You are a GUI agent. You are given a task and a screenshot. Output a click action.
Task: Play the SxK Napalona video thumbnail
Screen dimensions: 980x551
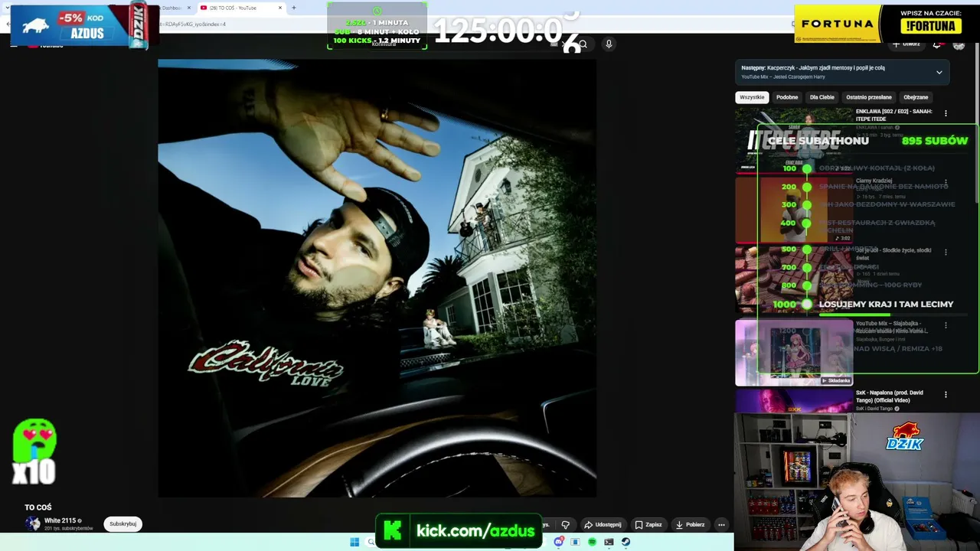click(x=794, y=401)
